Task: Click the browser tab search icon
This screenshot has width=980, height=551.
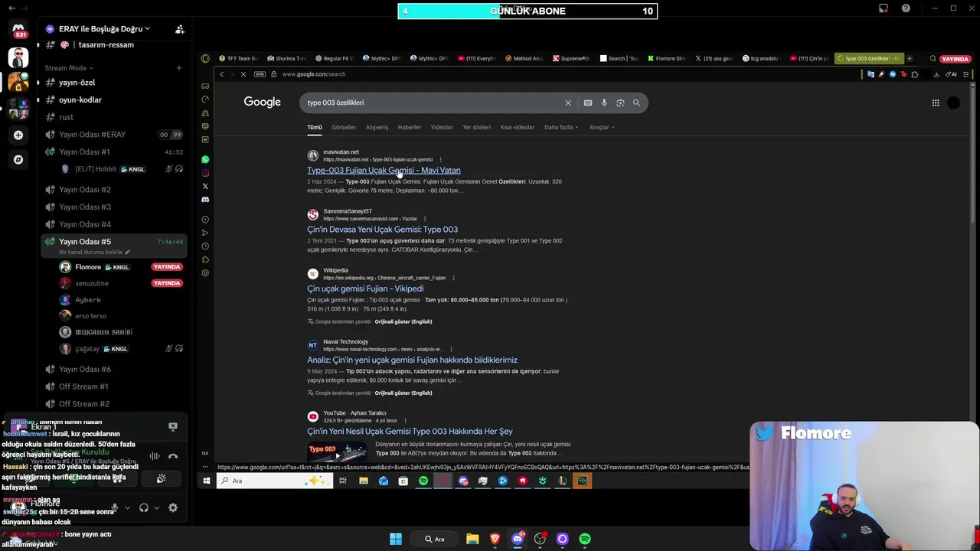Action: point(933,59)
